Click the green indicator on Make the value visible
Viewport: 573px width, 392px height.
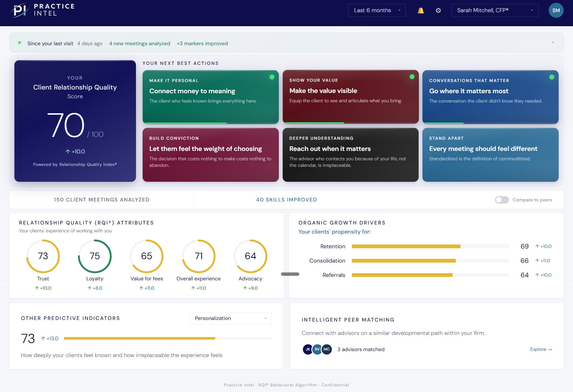[412, 76]
